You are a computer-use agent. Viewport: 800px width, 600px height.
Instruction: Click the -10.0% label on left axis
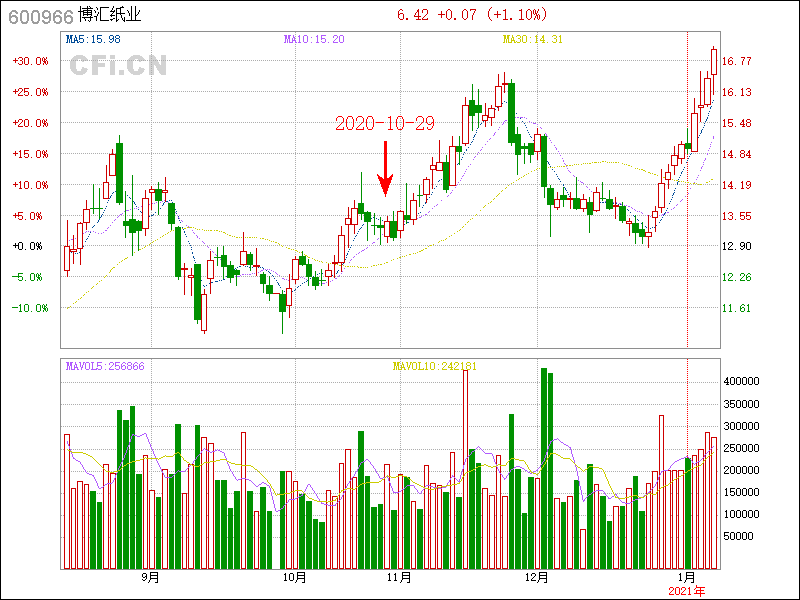point(30,308)
